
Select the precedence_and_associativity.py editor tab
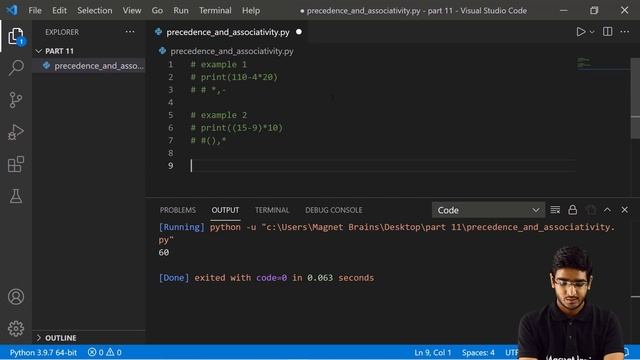228,32
